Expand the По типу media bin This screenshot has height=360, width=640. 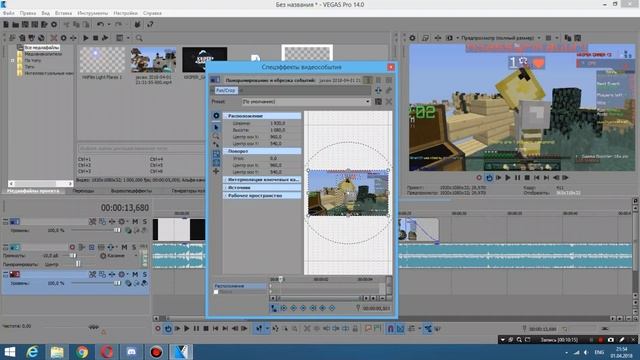13,60
